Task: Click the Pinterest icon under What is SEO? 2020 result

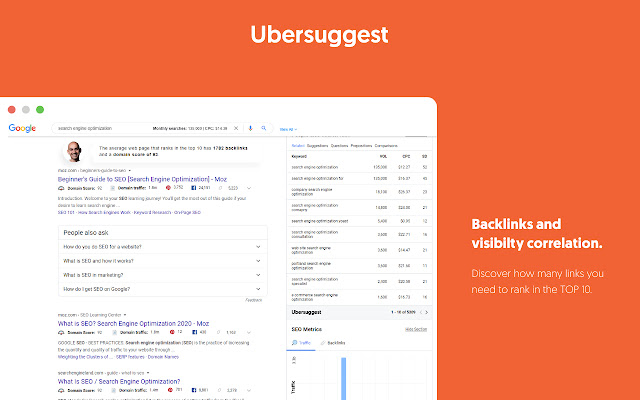Action: click(x=172, y=332)
